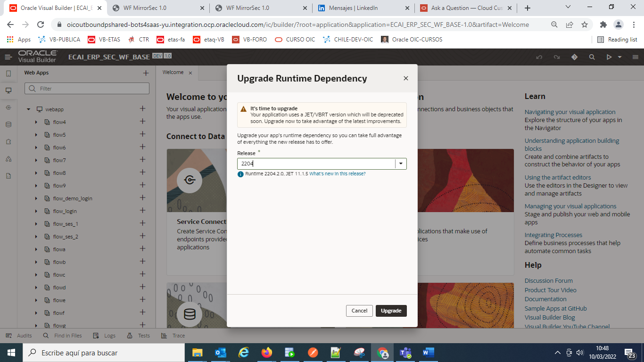Click the Redo icon in header
The image size is (644, 362).
click(557, 57)
